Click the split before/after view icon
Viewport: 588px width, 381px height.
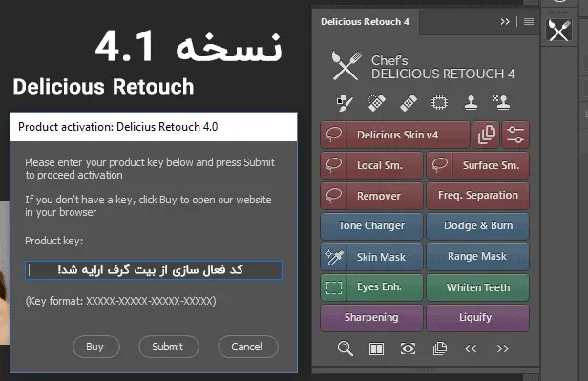(x=376, y=349)
